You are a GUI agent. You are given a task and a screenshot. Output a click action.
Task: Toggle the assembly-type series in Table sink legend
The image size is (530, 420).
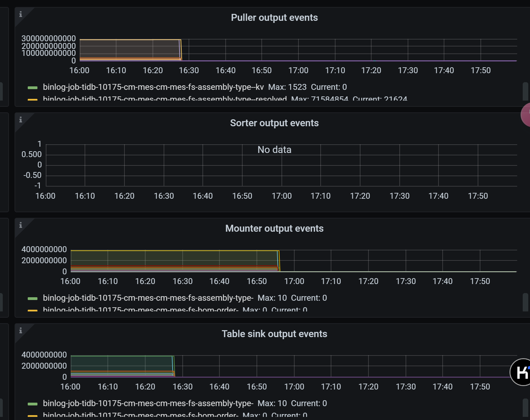point(148,403)
